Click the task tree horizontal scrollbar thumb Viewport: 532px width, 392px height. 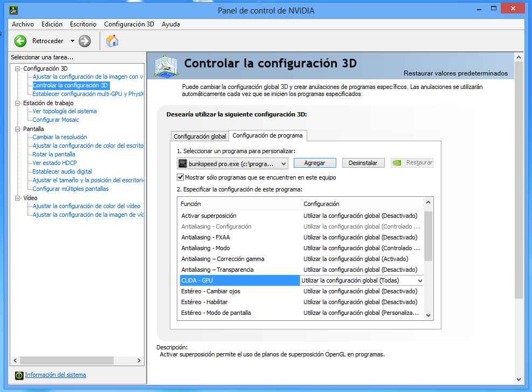tap(67, 360)
